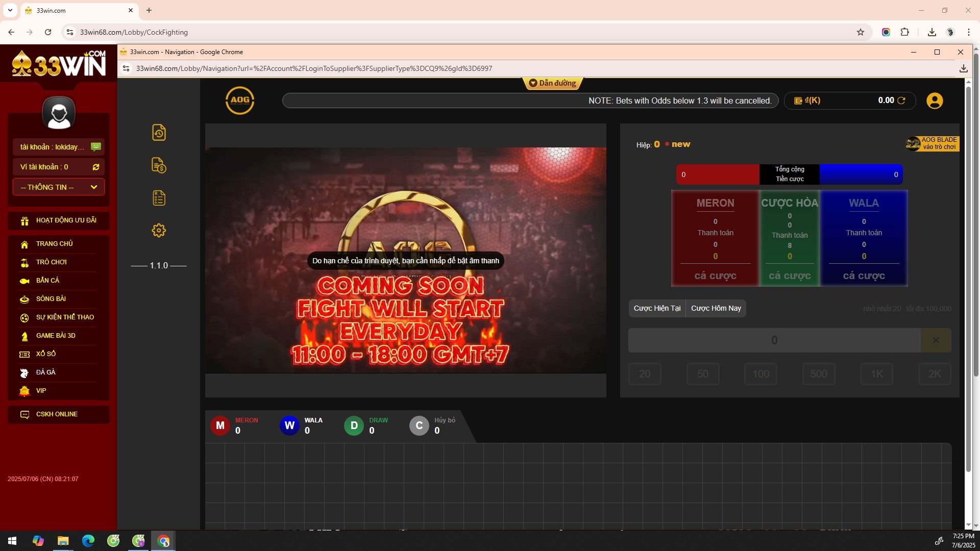The height and width of the screenshot is (551, 980).
Task: Open the bet history clock-document icon
Action: coord(159,133)
